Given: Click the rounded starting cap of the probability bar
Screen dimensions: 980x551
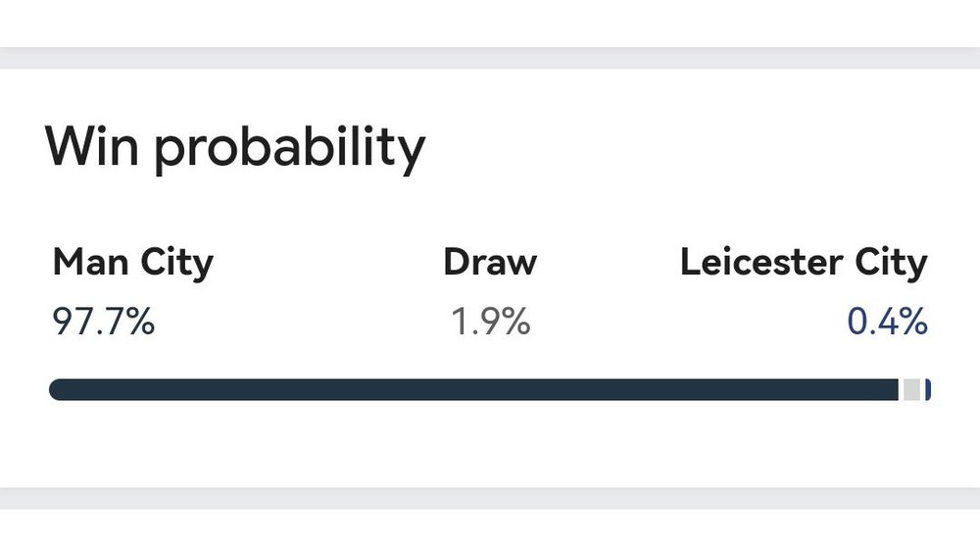Looking at the screenshot, I should [x=58, y=389].
